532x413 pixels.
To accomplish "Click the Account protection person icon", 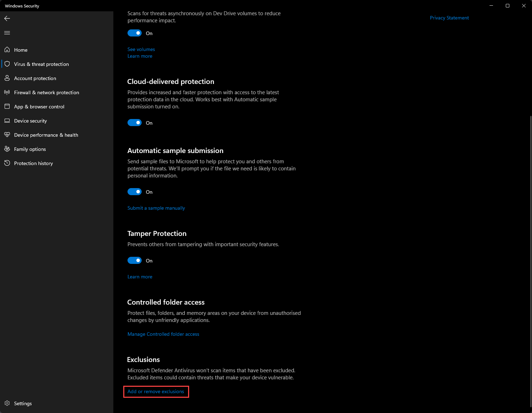I will [x=7, y=78].
